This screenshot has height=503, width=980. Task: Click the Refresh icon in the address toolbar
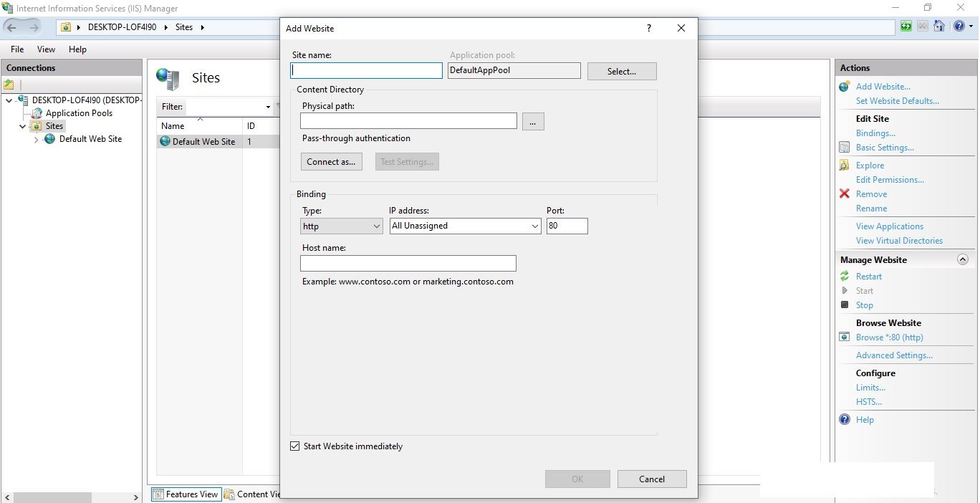tap(905, 26)
